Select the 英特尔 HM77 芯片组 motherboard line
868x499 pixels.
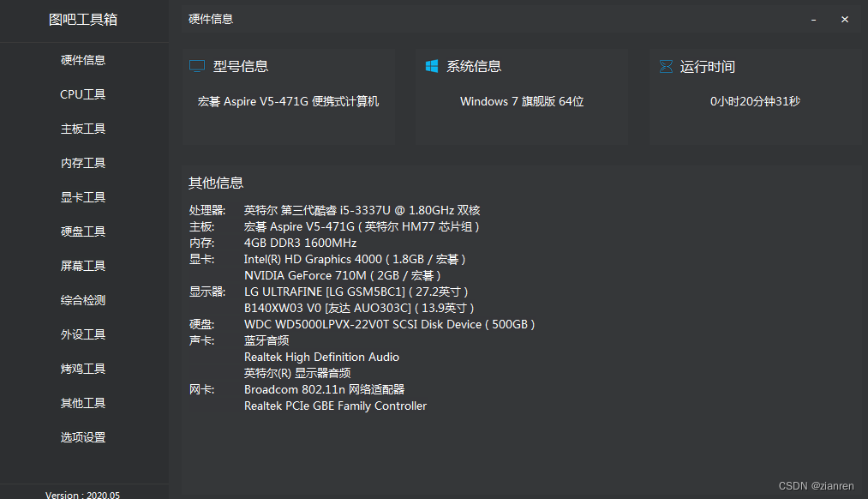click(362, 226)
